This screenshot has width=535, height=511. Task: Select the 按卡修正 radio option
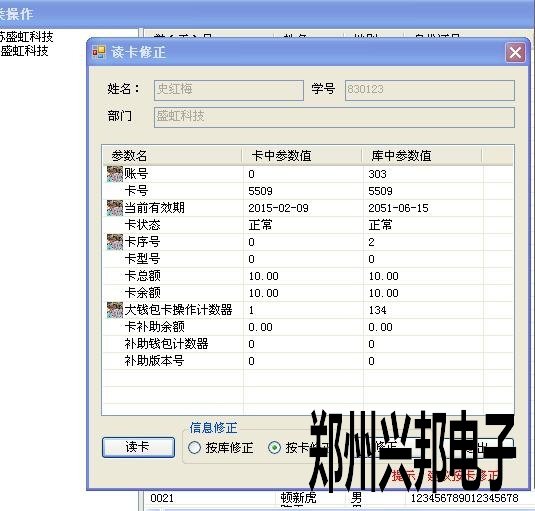pyautogui.click(x=274, y=448)
